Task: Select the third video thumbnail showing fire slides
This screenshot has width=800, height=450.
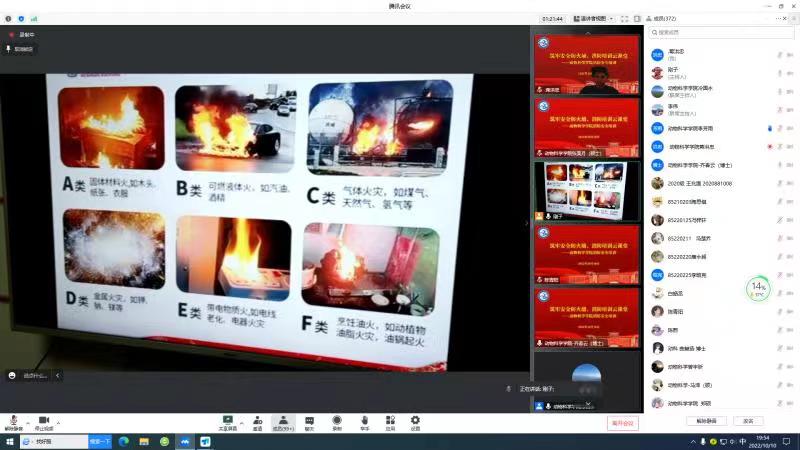Action: pyautogui.click(x=586, y=189)
